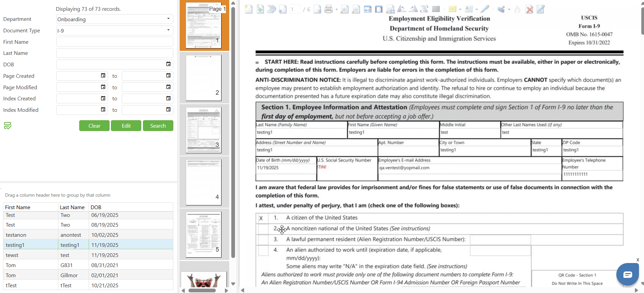Open text annotation dropdown arrow
Viewport: 644px width, 293px height.
[x=476, y=9]
